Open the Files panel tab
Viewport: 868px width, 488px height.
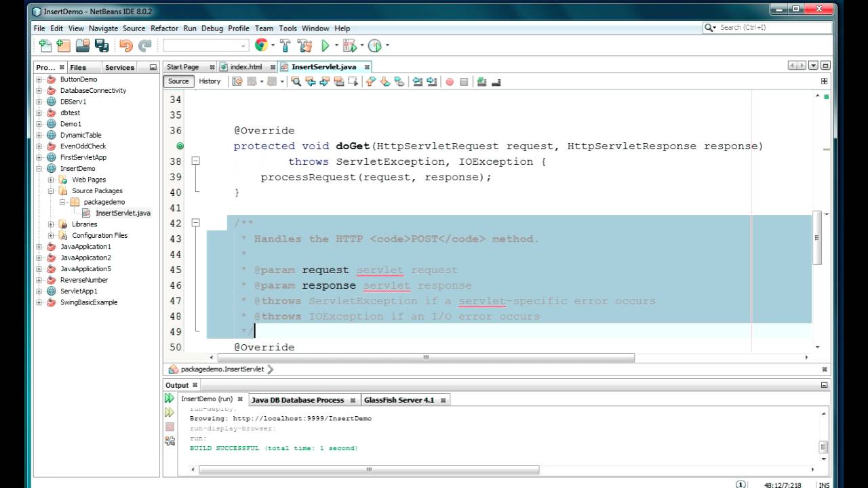pyautogui.click(x=78, y=67)
